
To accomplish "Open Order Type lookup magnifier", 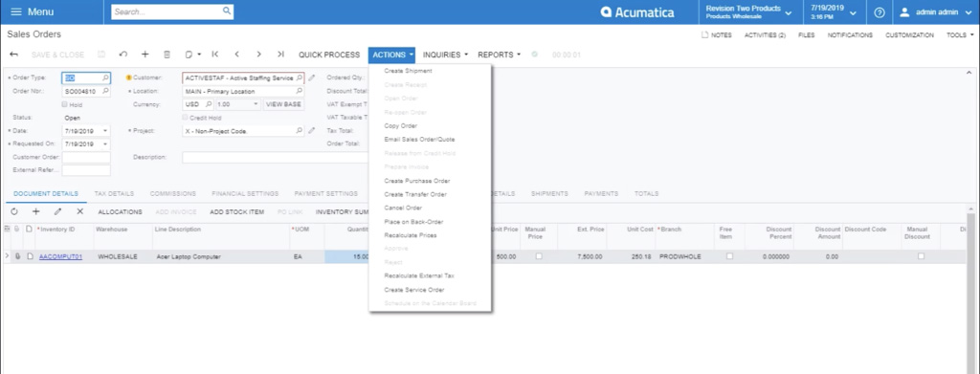I will click(x=105, y=78).
